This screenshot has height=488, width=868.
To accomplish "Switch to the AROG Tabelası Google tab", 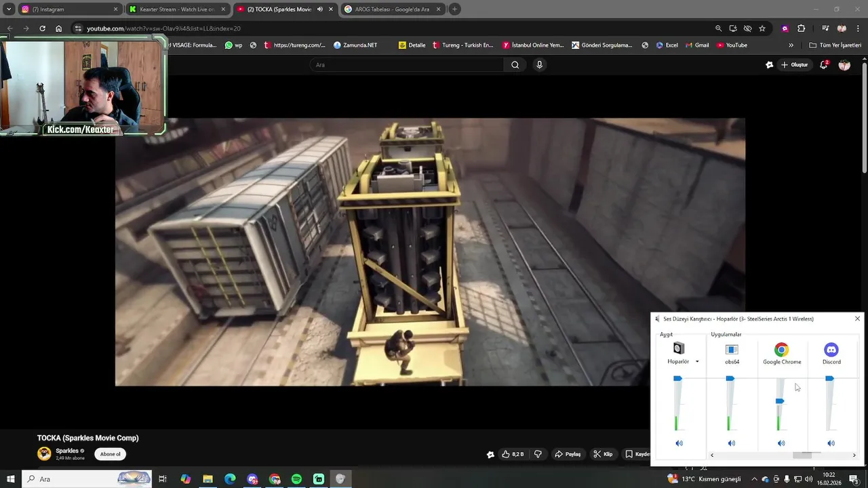I will 393,9.
